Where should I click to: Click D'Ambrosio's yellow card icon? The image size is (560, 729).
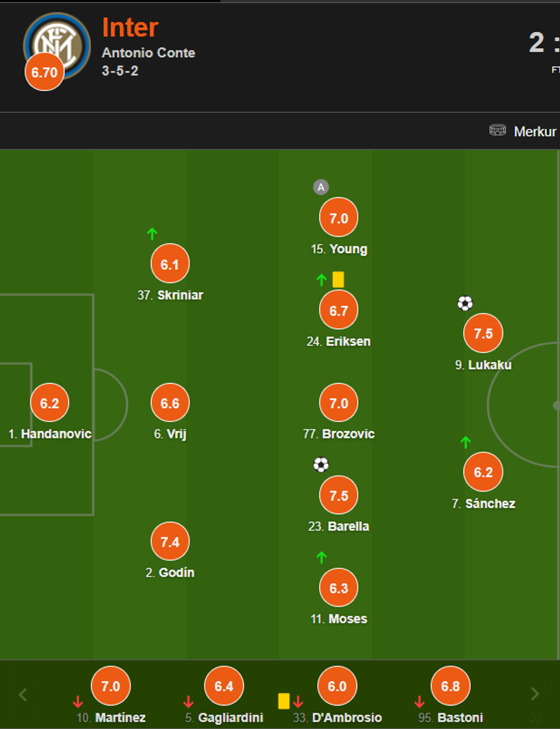click(x=283, y=701)
